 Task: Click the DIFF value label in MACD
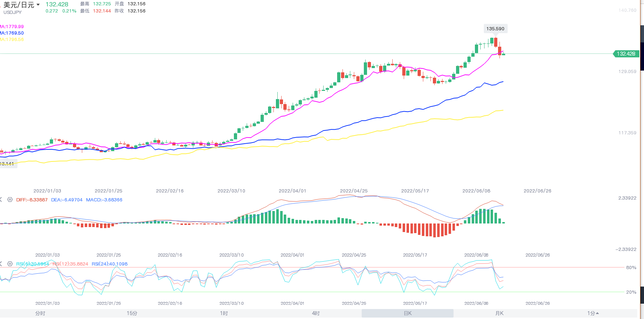pyautogui.click(x=32, y=200)
